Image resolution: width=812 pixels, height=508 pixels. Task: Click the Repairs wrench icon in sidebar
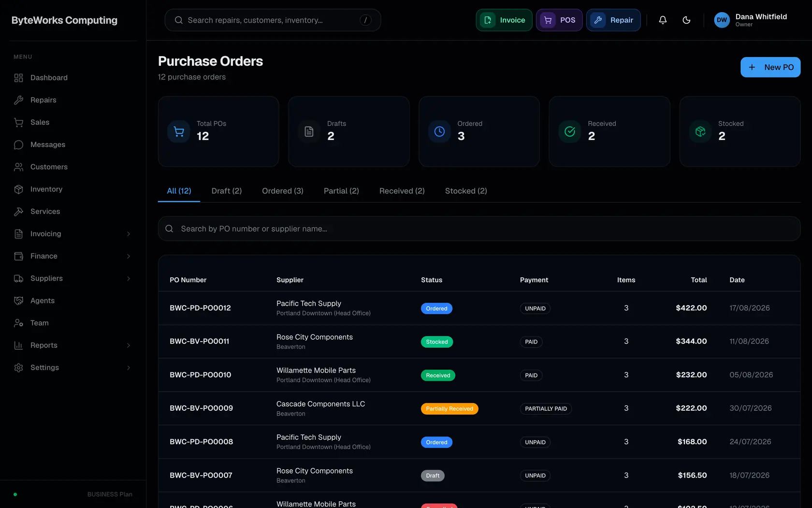18,100
